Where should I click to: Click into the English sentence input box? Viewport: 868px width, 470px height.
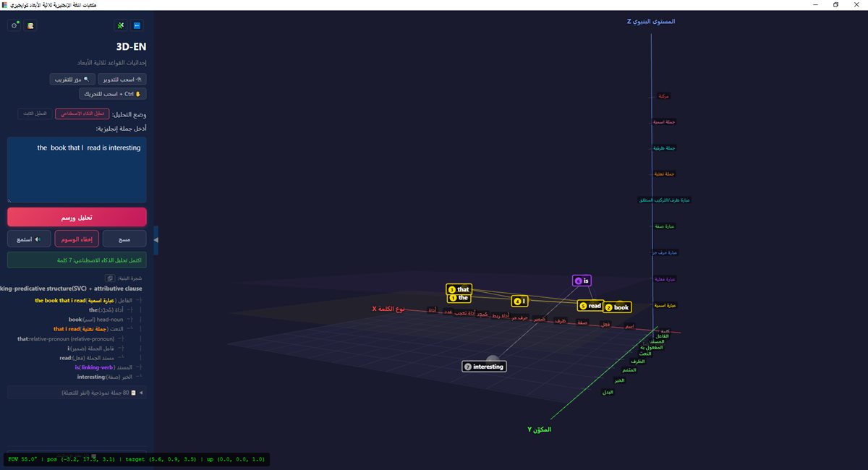pyautogui.click(x=77, y=170)
